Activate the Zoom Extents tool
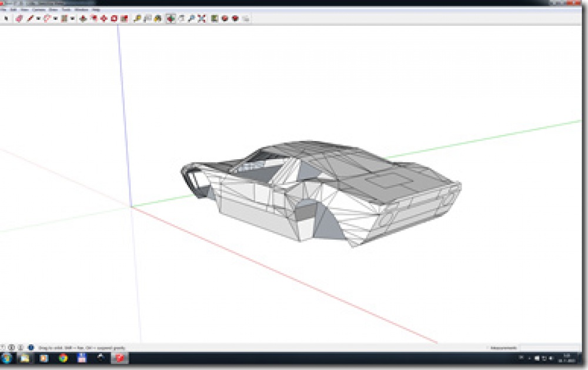 [x=202, y=18]
